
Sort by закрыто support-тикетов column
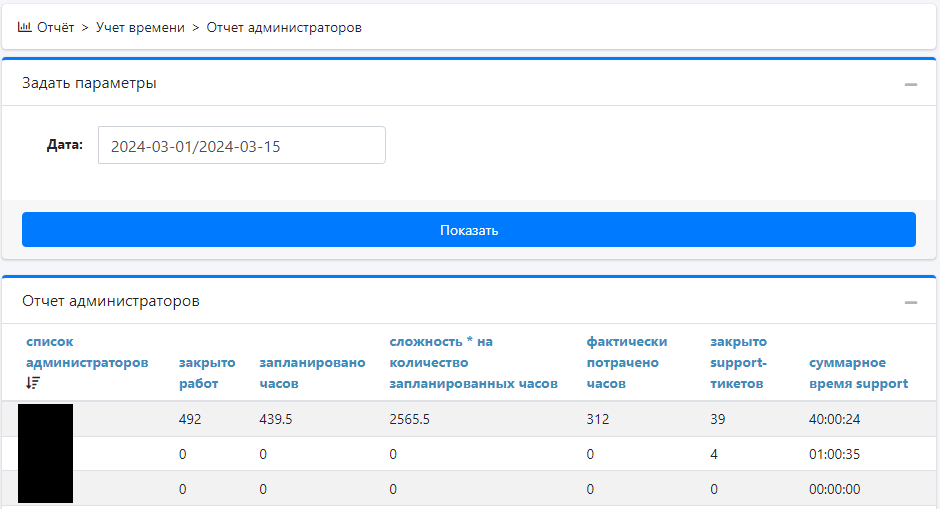(x=738, y=362)
